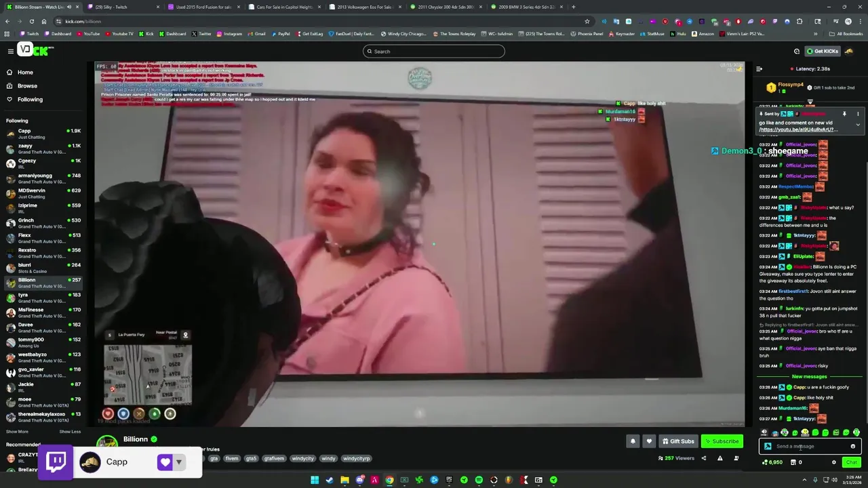Expand the following list with Show More
Screen dimensions: 868x488
pos(17,432)
